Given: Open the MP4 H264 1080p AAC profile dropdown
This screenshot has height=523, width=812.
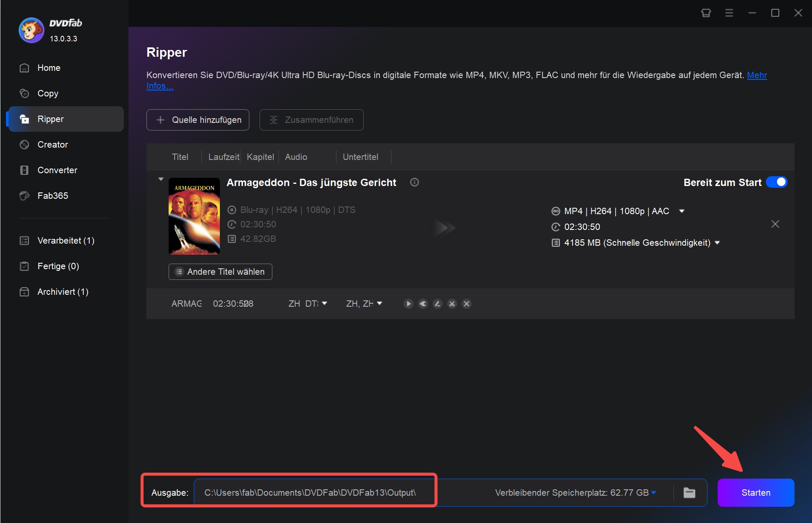Looking at the screenshot, I should pyautogui.click(x=682, y=211).
